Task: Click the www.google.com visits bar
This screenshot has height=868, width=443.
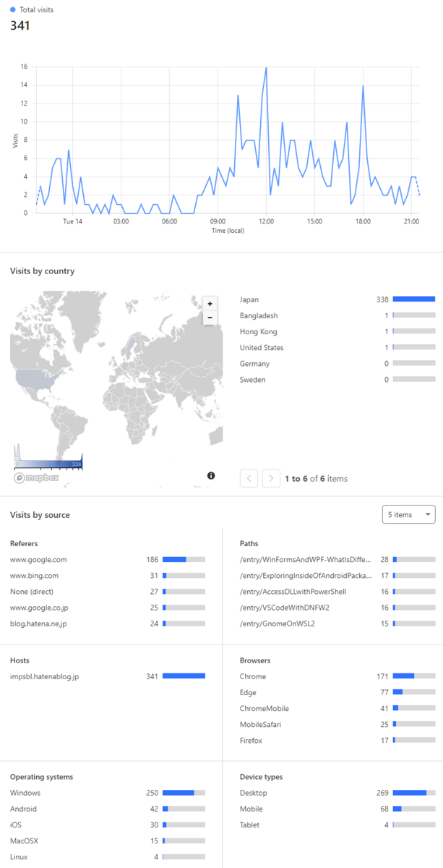Action: click(184, 559)
